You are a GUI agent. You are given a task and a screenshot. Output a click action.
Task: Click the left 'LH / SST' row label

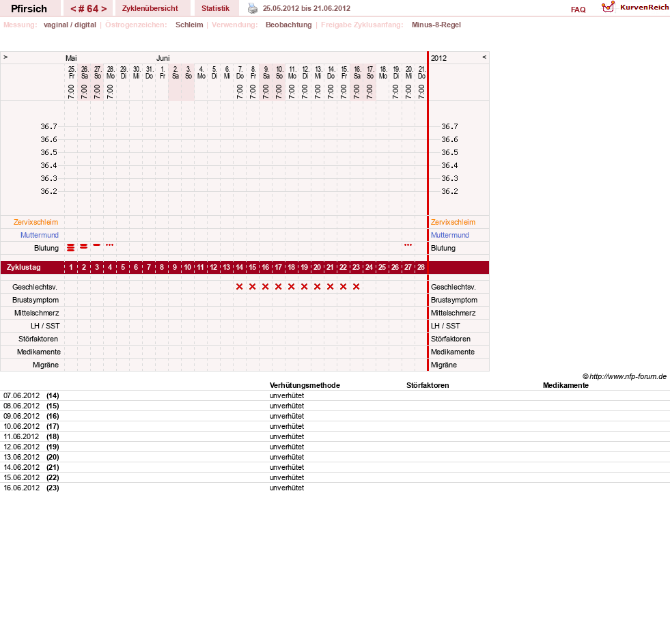pos(45,326)
